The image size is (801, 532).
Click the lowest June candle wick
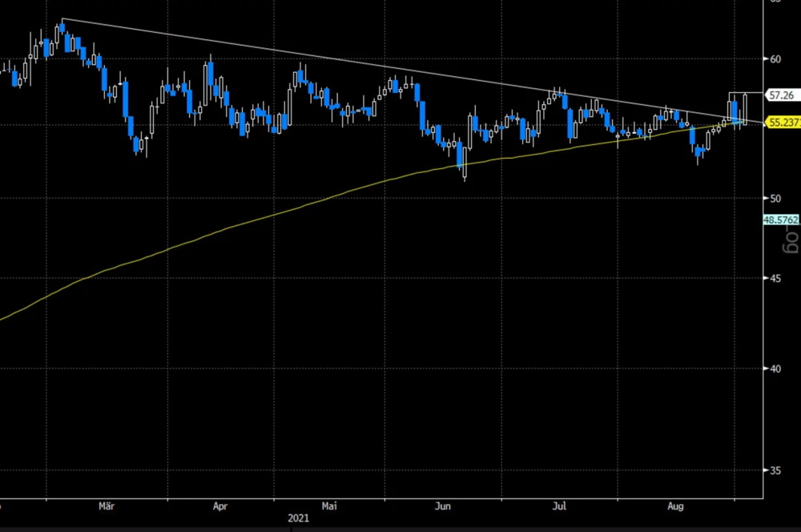pyautogui.click(x=464, y=176)
